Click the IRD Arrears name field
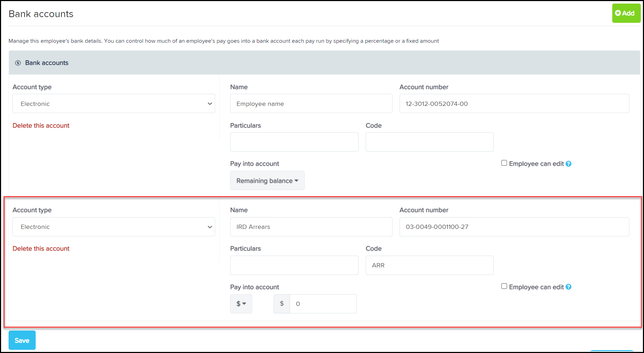Image resolution: width=644 pixels, height=353 pixels. pos(311,227)
